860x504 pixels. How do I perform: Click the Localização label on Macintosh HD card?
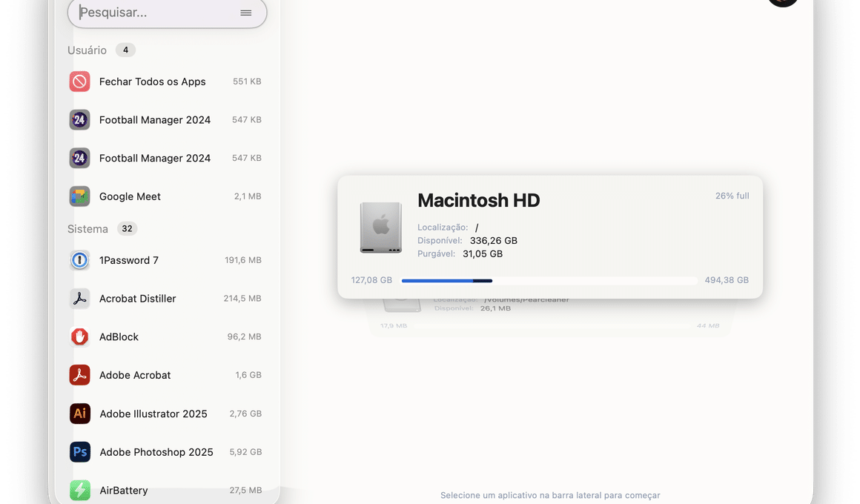[x=443, y=228]
